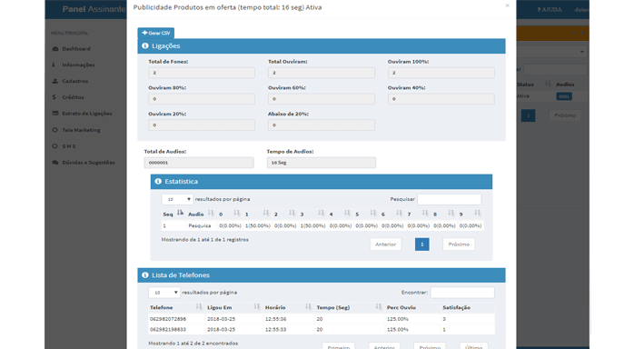Screen dimensions: 644x349
Task: Click the Cadastros sidebar icon
Action: click(x=55, y=81)
